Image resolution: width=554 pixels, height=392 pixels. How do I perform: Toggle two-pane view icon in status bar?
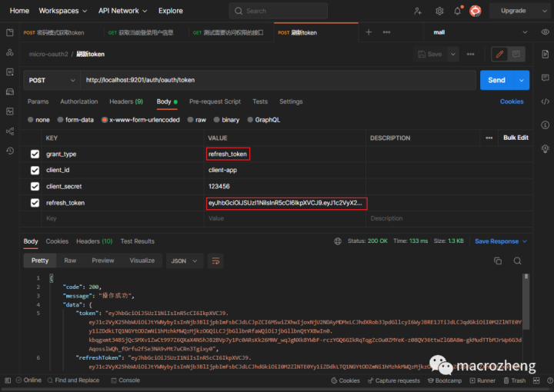[x=536, y=380]
